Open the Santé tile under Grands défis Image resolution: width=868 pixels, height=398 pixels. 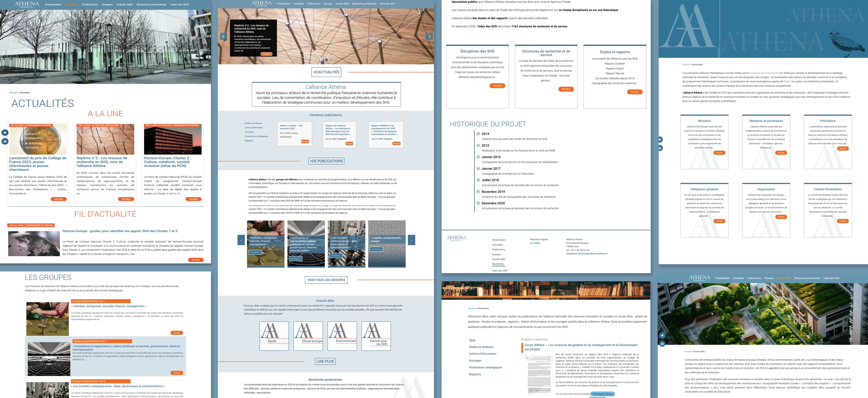[274, 336]
